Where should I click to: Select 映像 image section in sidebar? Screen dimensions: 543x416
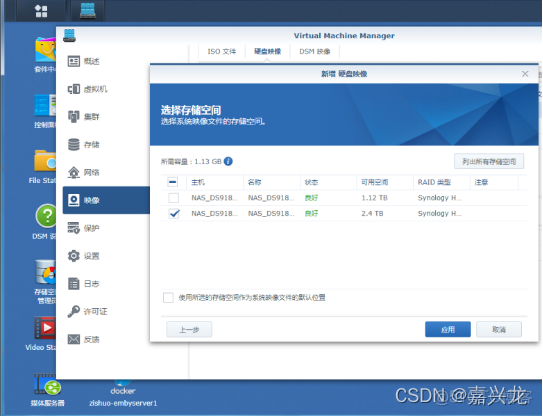pyautogui.click(x=106, y=200)
